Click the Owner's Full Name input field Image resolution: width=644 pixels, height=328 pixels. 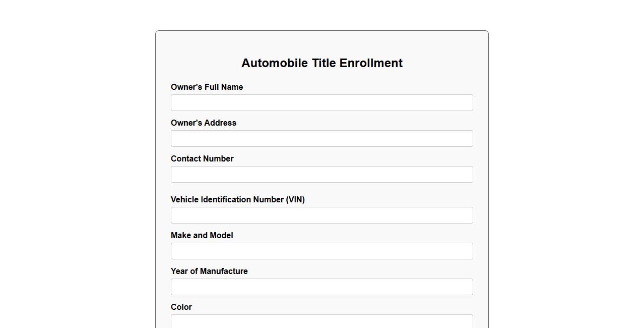point(321,103)
